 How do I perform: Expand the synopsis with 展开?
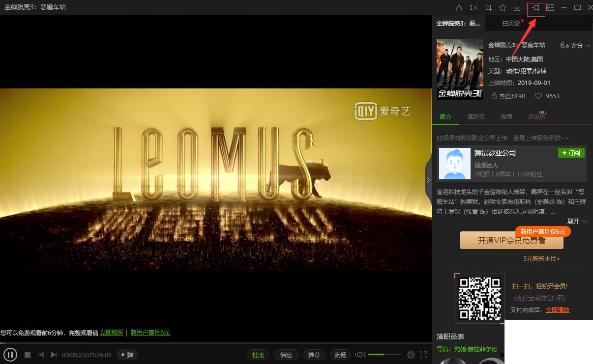click(x=577, y=222)
